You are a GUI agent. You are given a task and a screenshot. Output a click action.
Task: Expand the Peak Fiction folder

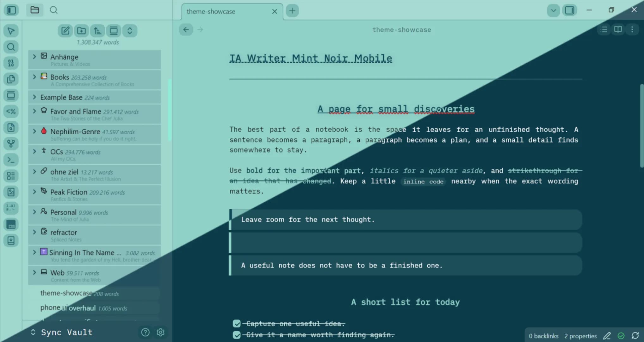[34, 192]
